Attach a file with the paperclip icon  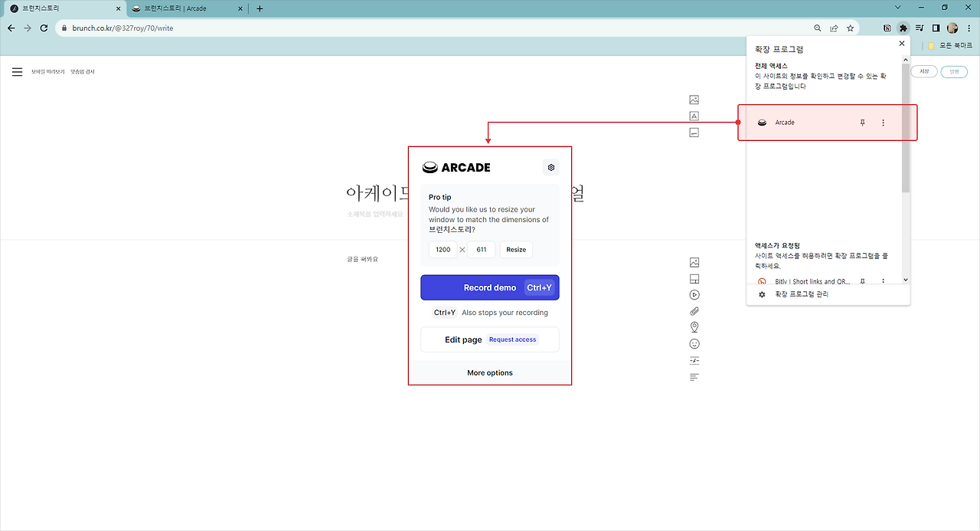pyautogui.click(x=694, y=311)
